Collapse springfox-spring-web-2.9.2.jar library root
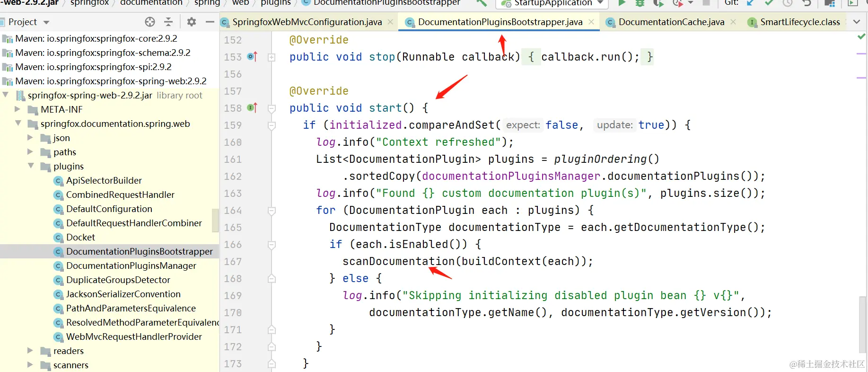Viewport: 868px width, 372px height. pos(6,95)
